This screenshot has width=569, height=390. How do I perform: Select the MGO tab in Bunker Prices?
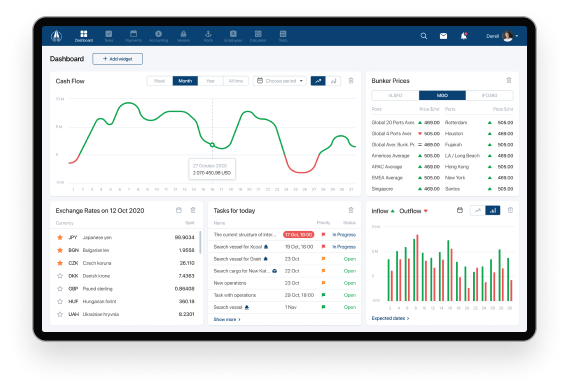click(442, 95)
